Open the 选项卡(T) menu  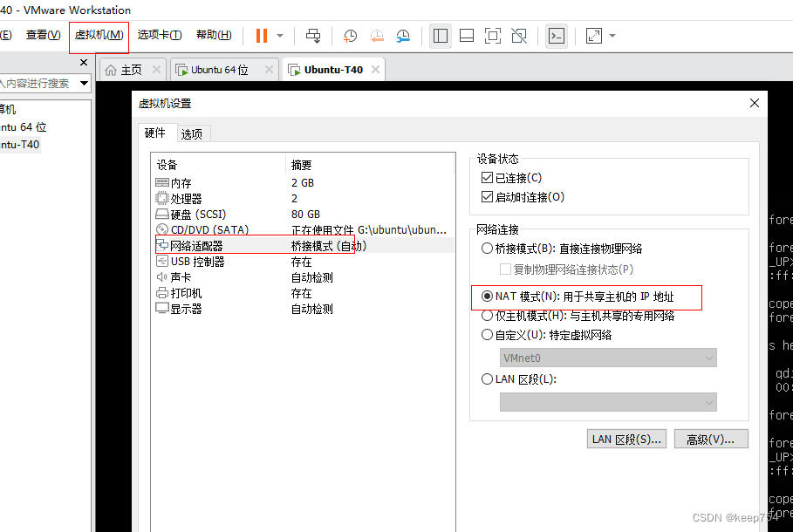coord(160,35)
